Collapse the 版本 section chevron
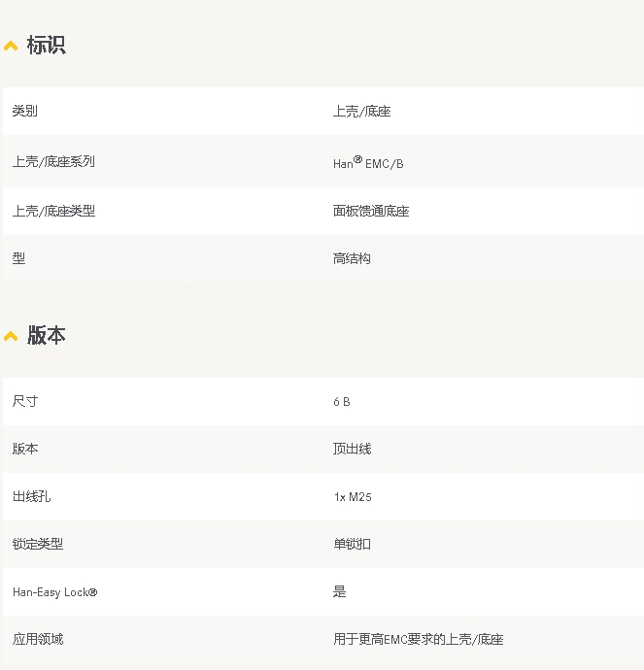 click(x=11, y=336)
